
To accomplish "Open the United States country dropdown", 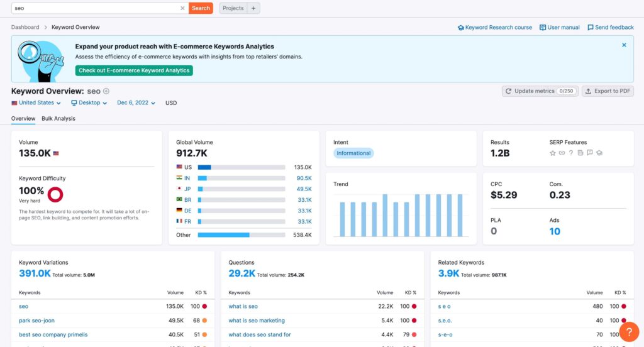I will point(36,102).
